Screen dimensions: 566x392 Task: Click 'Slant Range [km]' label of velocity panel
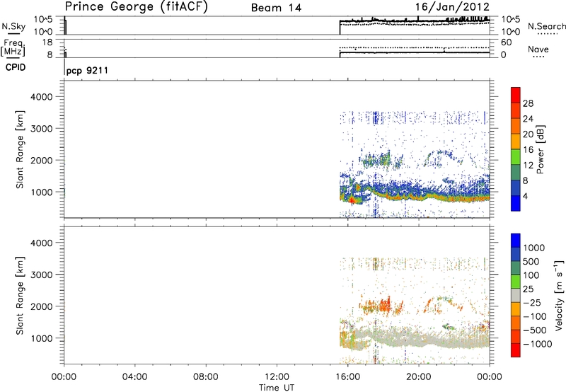click(x=20, y=295)
